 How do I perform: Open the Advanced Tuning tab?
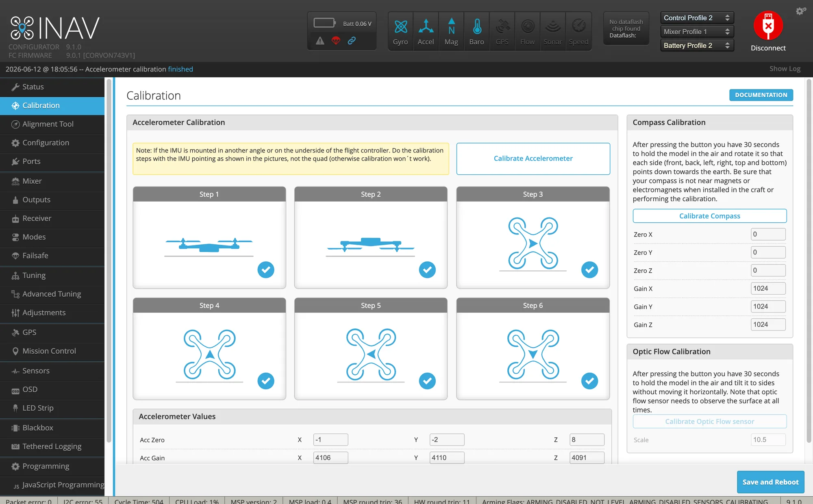(x=52, y=294)
